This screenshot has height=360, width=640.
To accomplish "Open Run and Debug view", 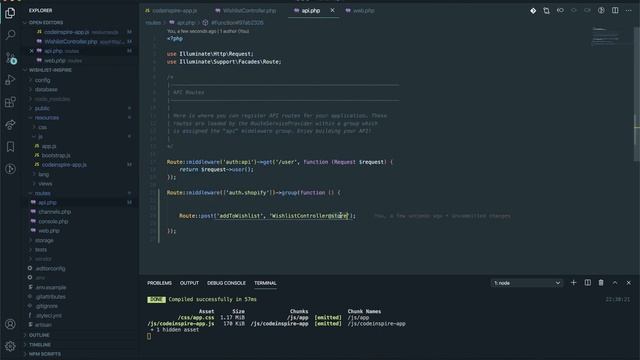I will (10, 80).
